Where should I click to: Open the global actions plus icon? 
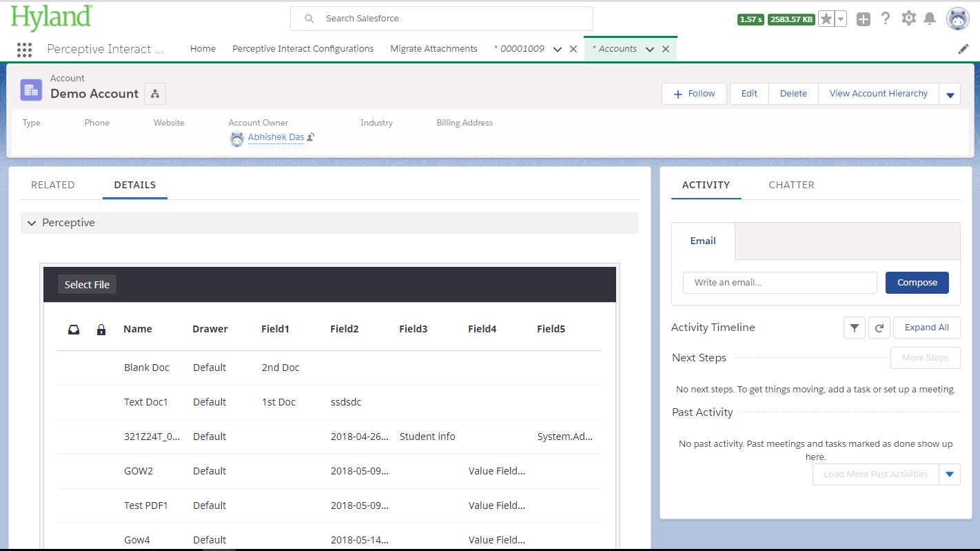(x=864, y=19)
